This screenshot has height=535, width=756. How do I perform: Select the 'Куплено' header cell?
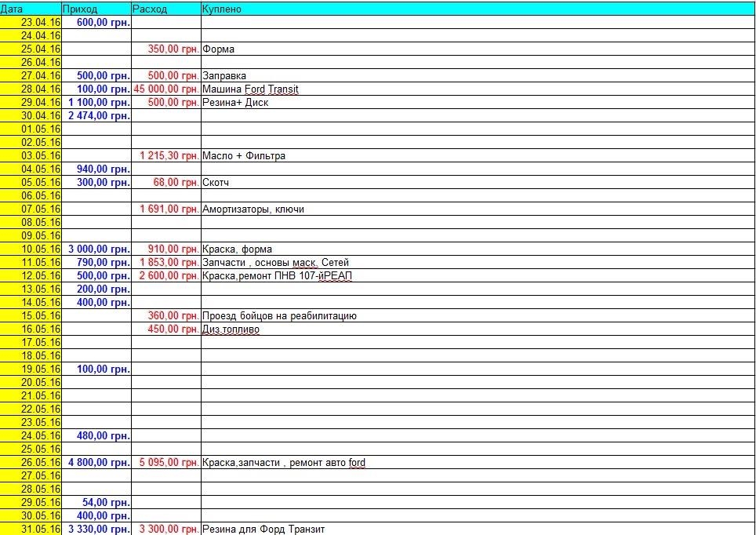pos(477,9)
